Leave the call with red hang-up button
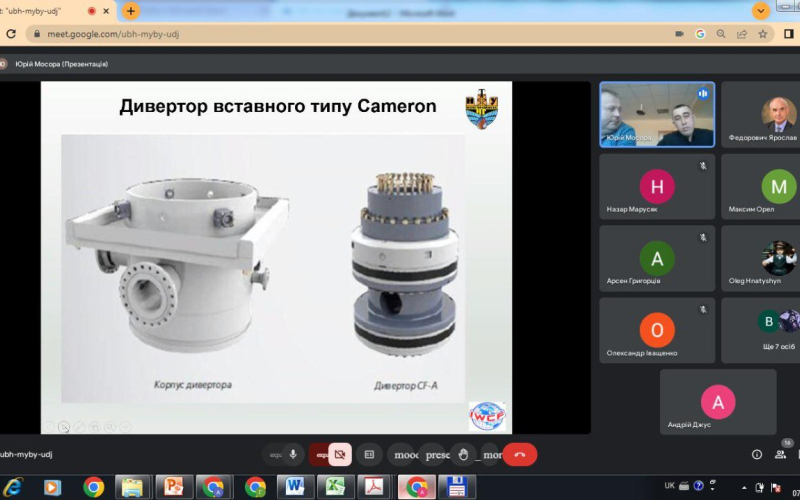Screen dimensions: 800x500 [520, 455]
